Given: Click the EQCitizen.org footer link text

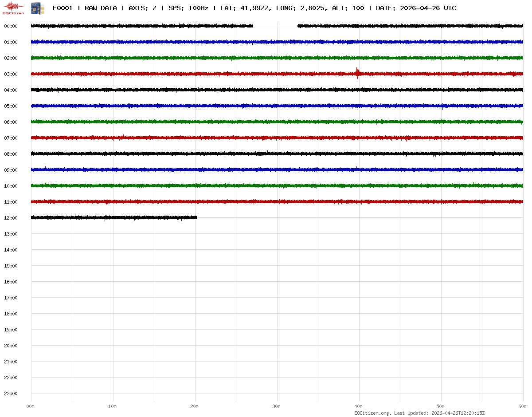Looking at the screenshot, I should coord(372,413).
